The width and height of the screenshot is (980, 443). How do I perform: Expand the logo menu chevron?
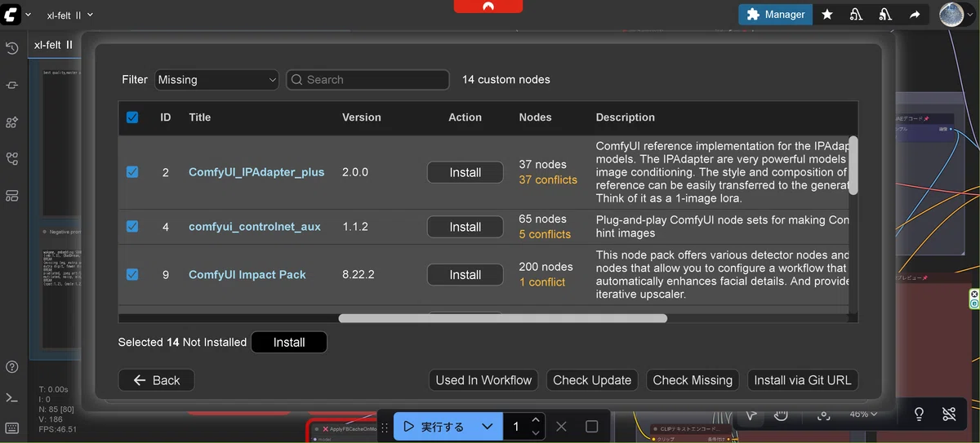click(x=29, y=15)
